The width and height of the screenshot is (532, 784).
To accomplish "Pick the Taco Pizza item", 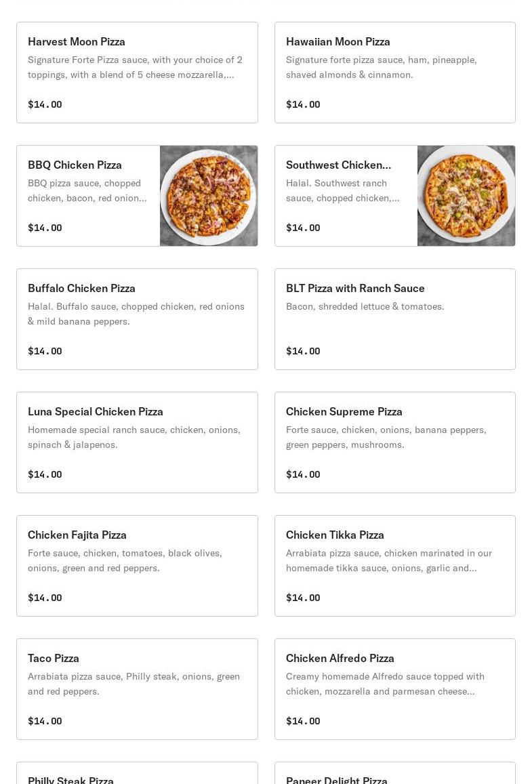I will [x=137, y=689].
